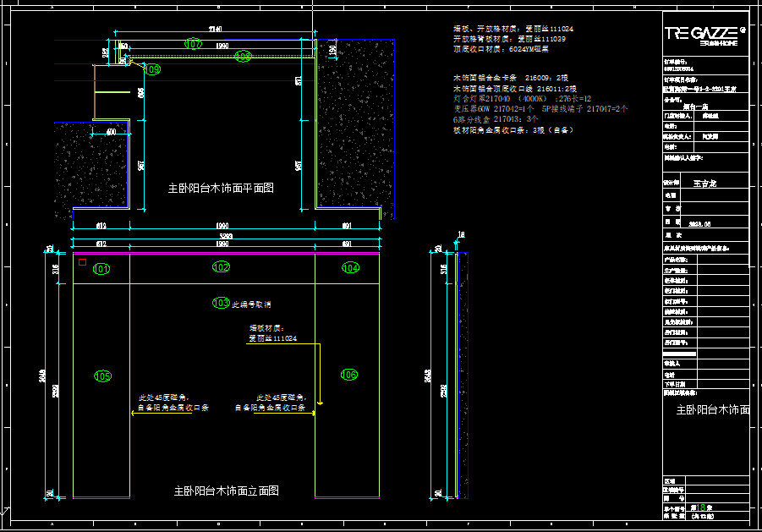Screen dimensions: 762x532
Task: Select the 45度碰角 note beside panel 106
Action: click(x=271, y=403)
